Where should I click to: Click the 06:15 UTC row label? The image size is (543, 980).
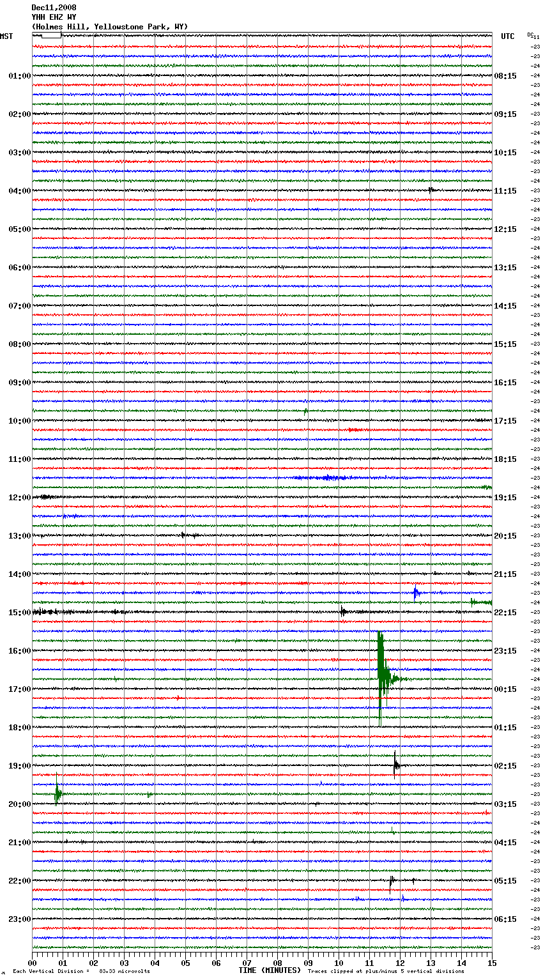pos(505,919)
